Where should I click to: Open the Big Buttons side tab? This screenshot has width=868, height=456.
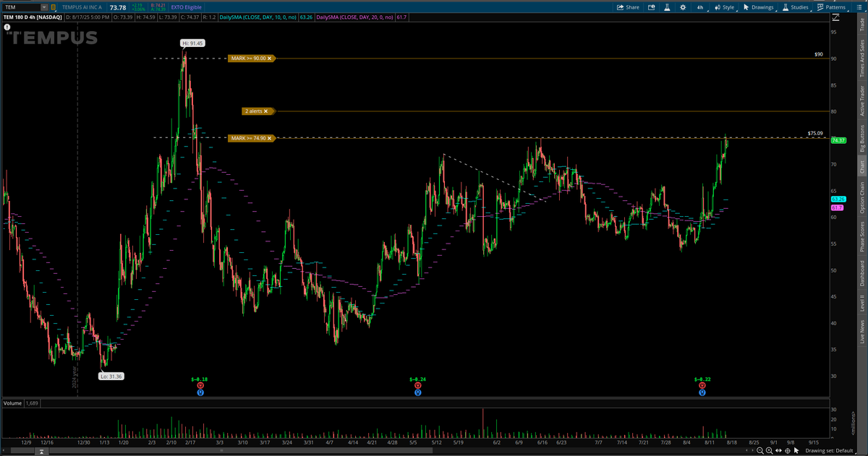click(861, 139)
